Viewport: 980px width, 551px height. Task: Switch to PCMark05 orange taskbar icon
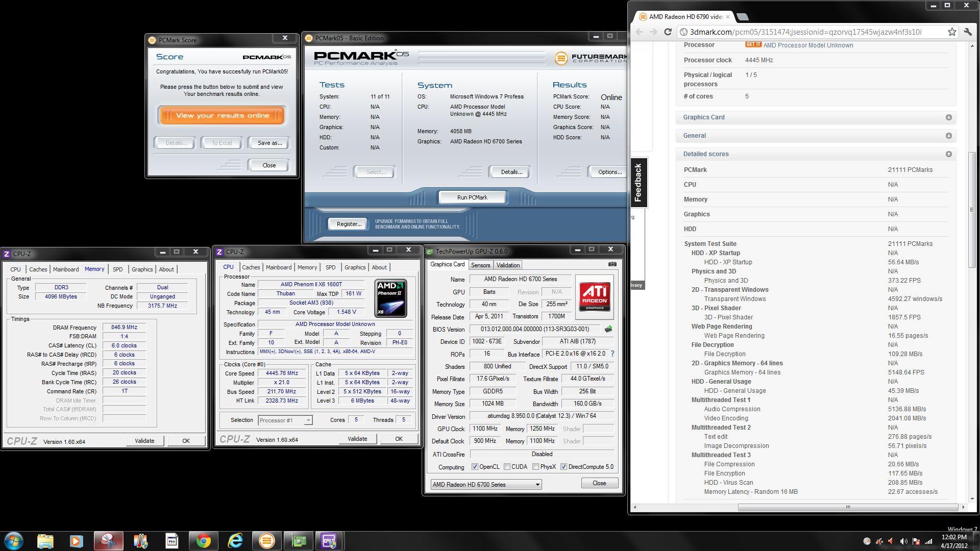tap(266, 541)
